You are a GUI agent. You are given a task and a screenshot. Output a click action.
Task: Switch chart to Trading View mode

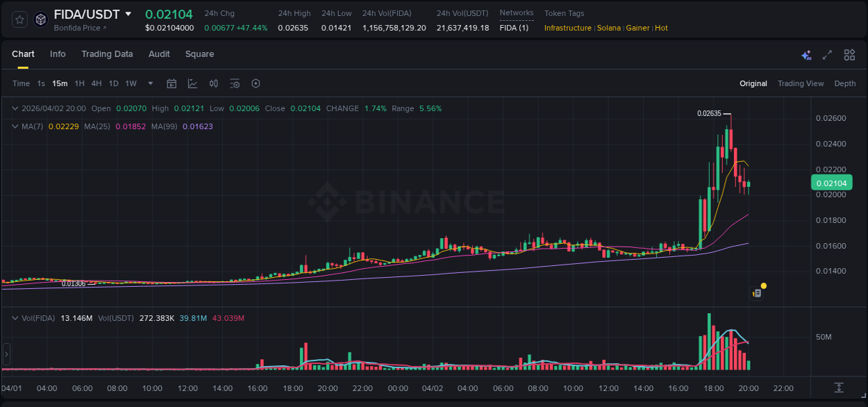pos(801,83)
